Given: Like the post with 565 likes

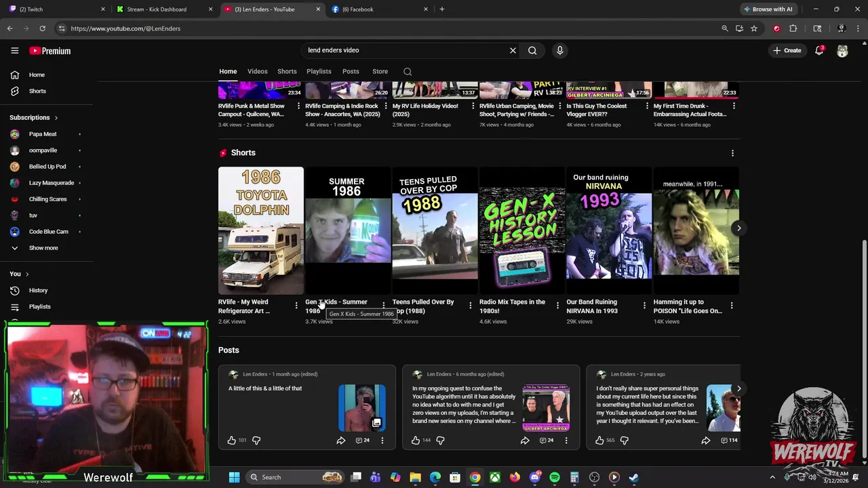Looking at the screenshot, I should (599, 441).
